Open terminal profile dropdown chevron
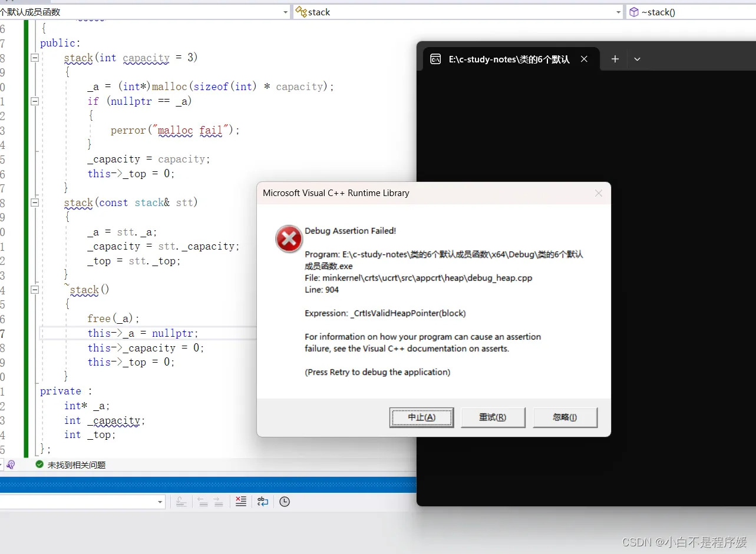Image resolution: width=756 pixels, height=554 pixels. tap(637, 59)
